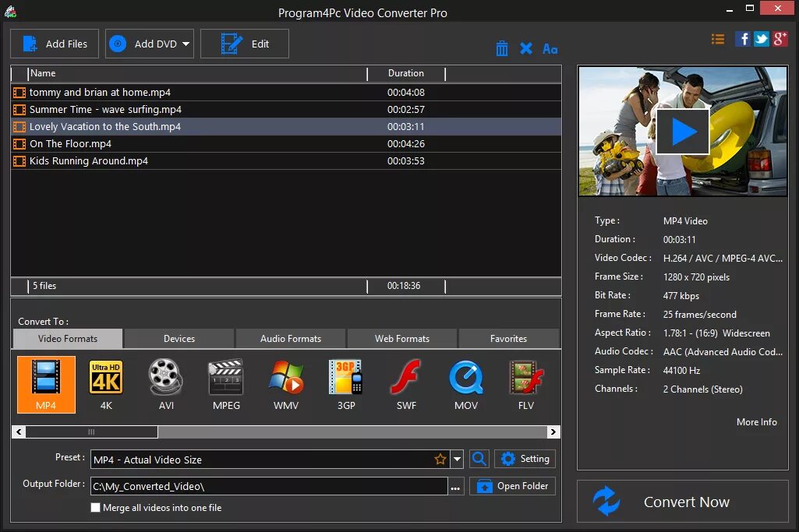
Task: Click total duration 00:18:36 in the footer
Action: click(404, 286)
